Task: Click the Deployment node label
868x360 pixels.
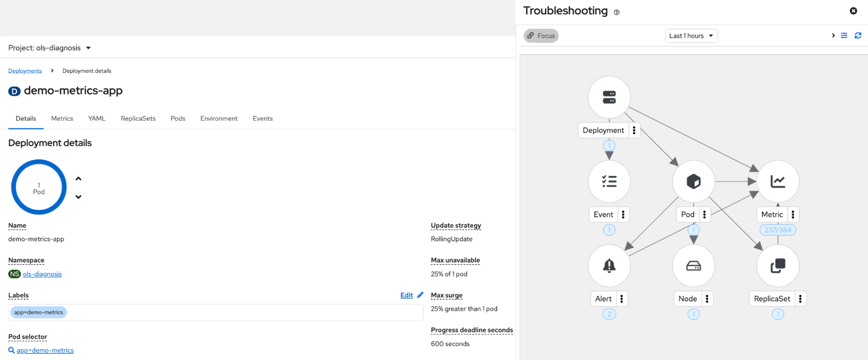Action: (604, 130)
